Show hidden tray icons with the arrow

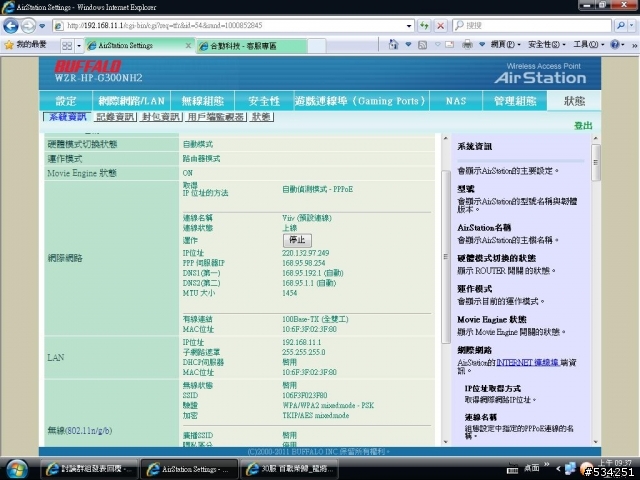pyautogui.click(x=558, y=468)
